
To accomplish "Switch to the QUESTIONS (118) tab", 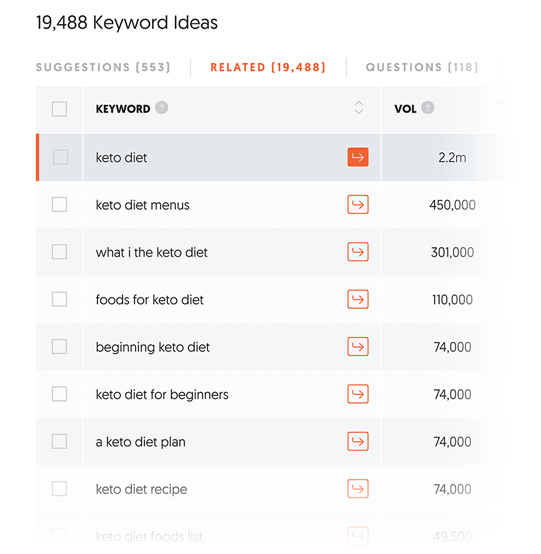I will [x=422, y=67].
